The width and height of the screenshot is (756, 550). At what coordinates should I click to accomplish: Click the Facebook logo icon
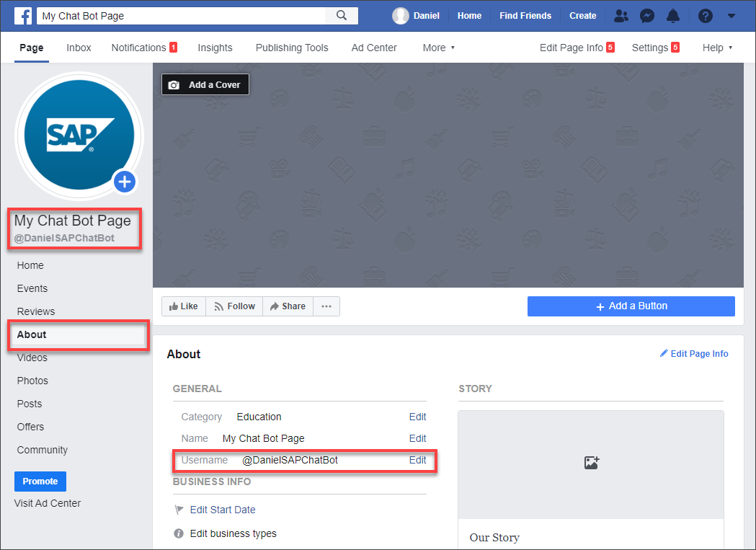point(23,15)
